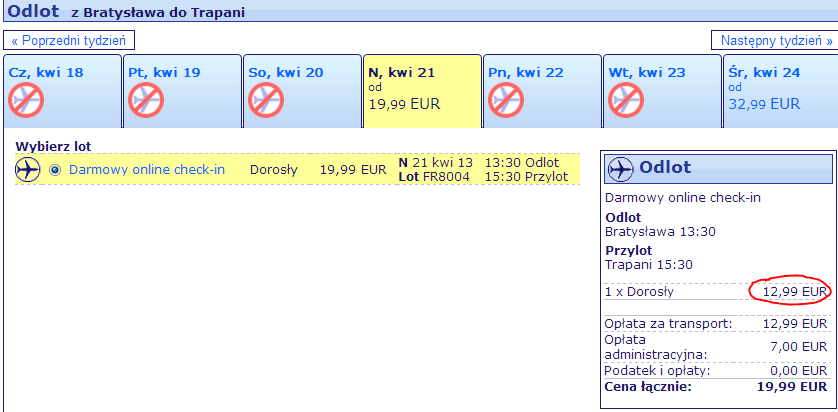Click the Opłata za transport label
This screenshot has width=838, height=412.
click(668, 324)
